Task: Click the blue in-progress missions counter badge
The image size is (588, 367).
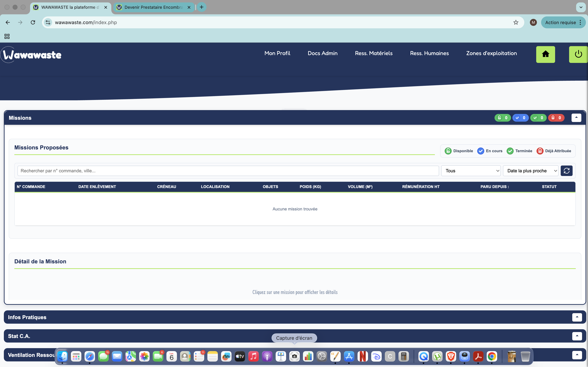Action: point(520,118)
